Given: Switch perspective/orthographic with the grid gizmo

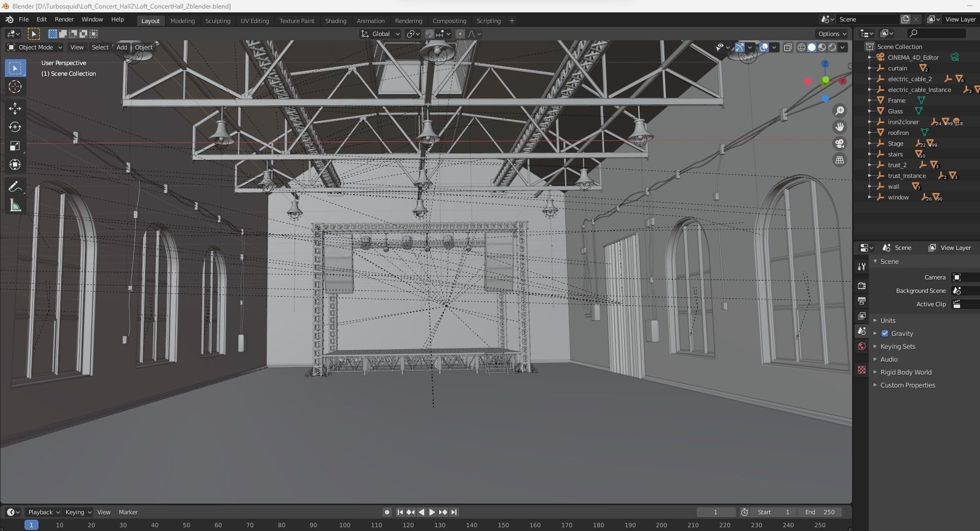Looking at the screenshot, I should pos(839,160).
